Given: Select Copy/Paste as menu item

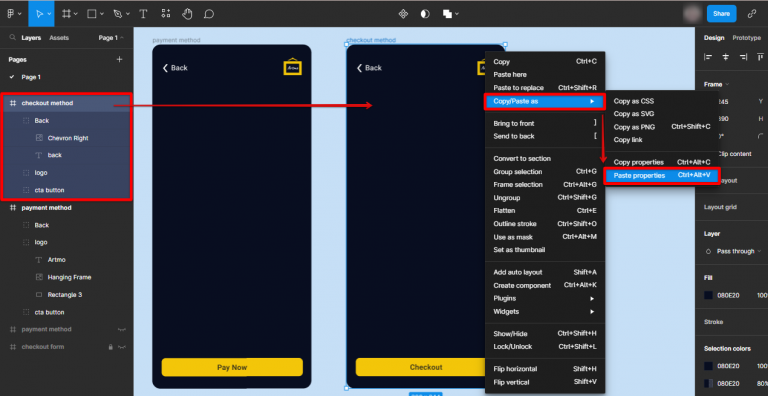Looking at the screenshot, I should coord(545,101).
